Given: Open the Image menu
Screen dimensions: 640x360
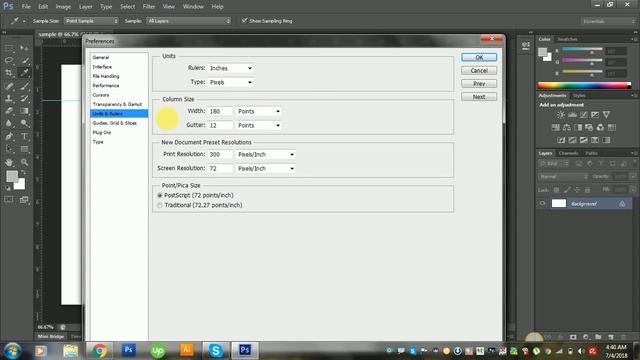Looking at the screenshot, I should pos(63,7).
